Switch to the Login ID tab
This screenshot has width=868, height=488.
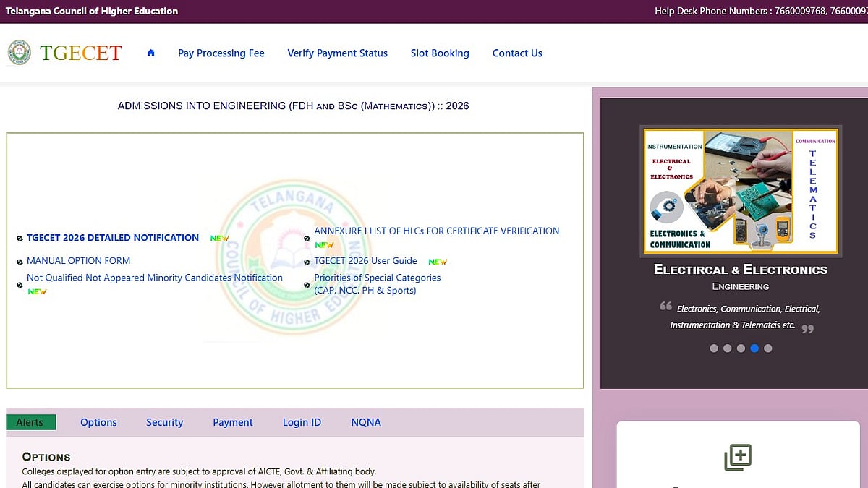point(302,422)
